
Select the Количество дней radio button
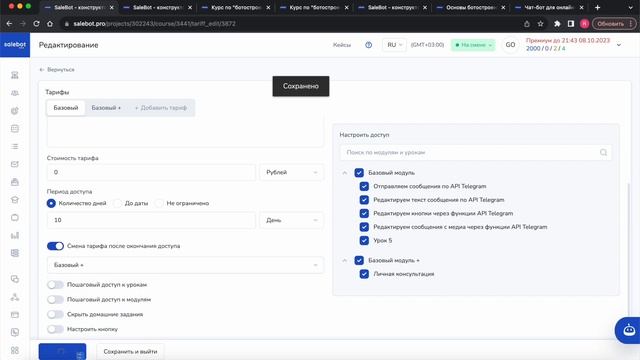51,203
